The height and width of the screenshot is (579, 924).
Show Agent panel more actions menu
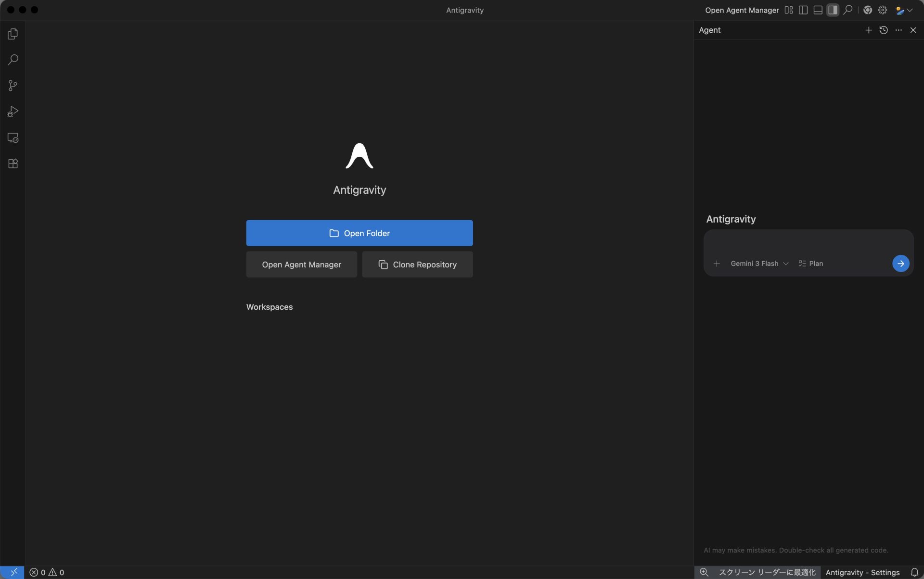pyautogui.click(x=898, y=30)
